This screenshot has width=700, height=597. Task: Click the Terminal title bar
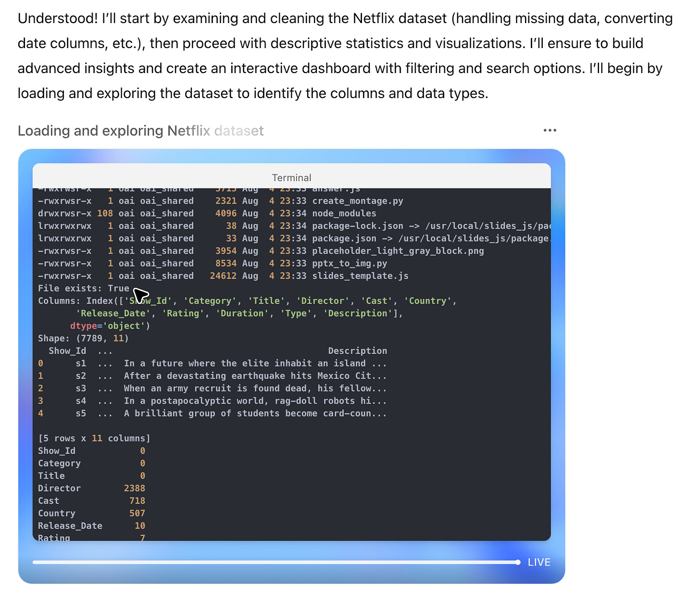(x=291, y=176)
